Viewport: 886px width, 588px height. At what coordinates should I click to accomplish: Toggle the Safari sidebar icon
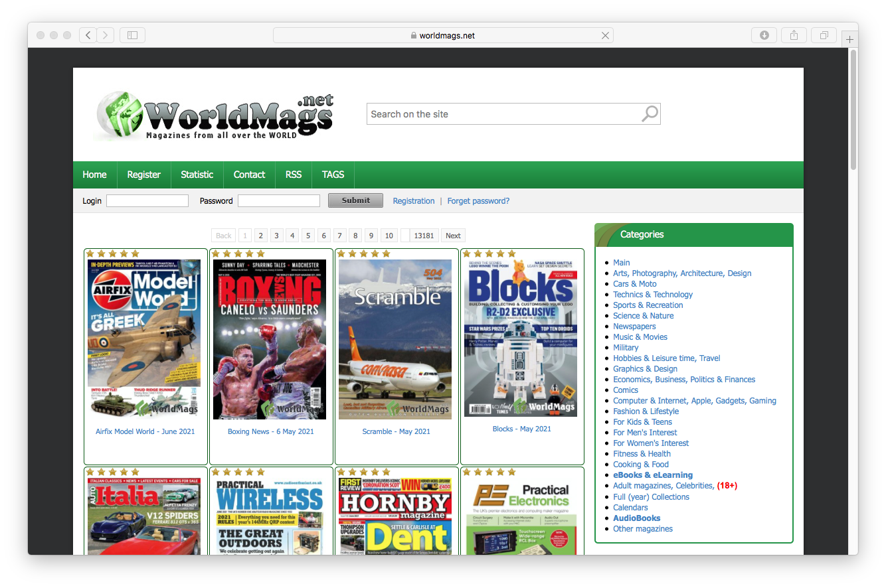click(x=132, y=35)
